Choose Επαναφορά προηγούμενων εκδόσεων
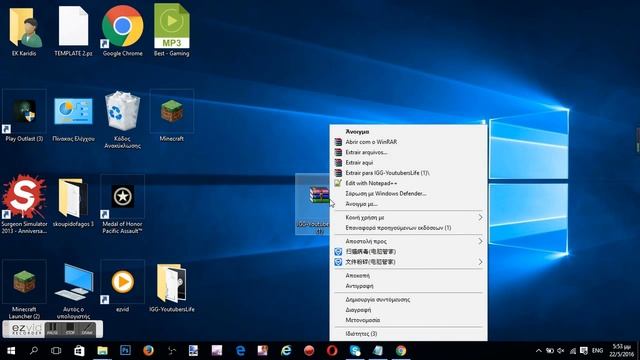This screenshot has height=360, width=640. click(x=408, y=228)
